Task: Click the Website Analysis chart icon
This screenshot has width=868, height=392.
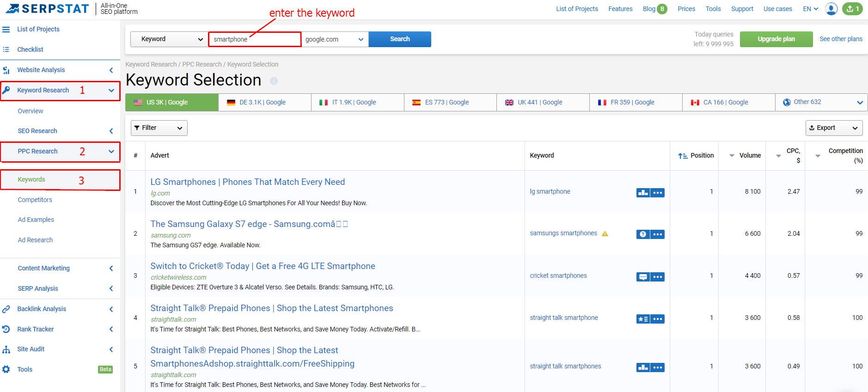Action: point(6,70)
